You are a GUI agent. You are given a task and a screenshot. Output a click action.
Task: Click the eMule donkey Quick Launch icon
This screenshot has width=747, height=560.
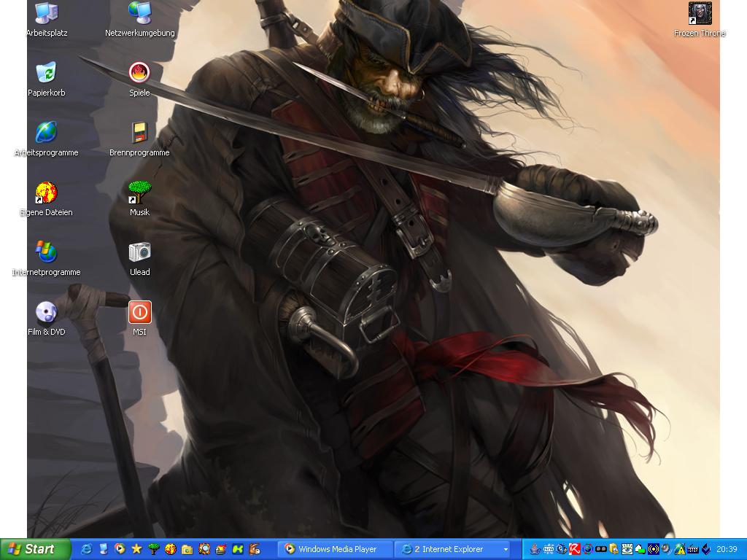pyautogui.click(x=255, y=549)
